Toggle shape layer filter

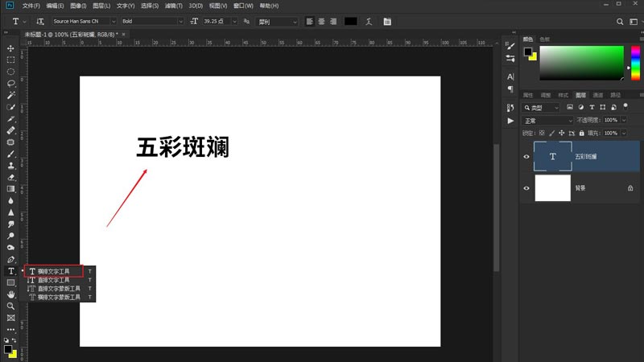pos(602,108)
